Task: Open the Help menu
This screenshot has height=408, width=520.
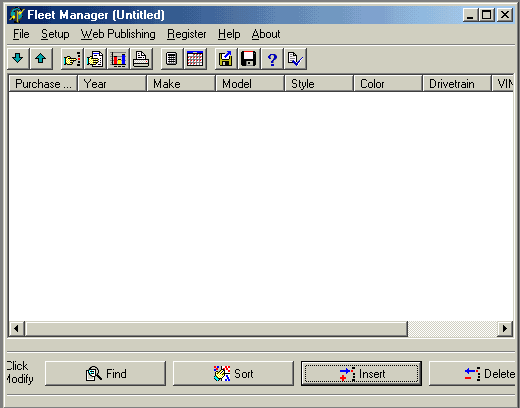Action: tap(229, 34)
